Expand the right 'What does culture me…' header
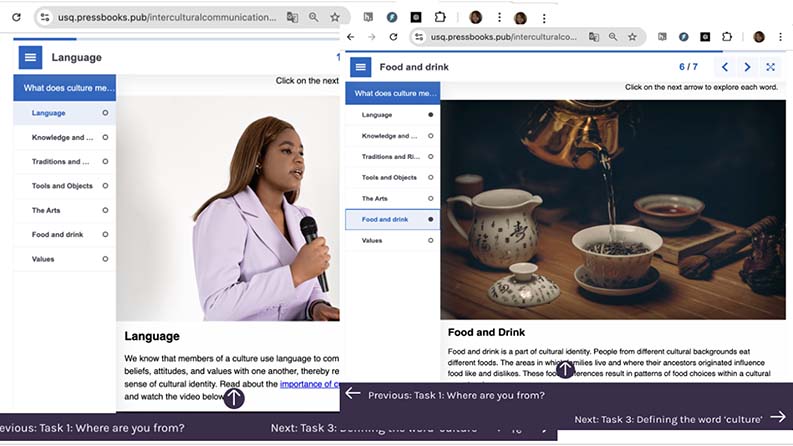 coord(395,93)
